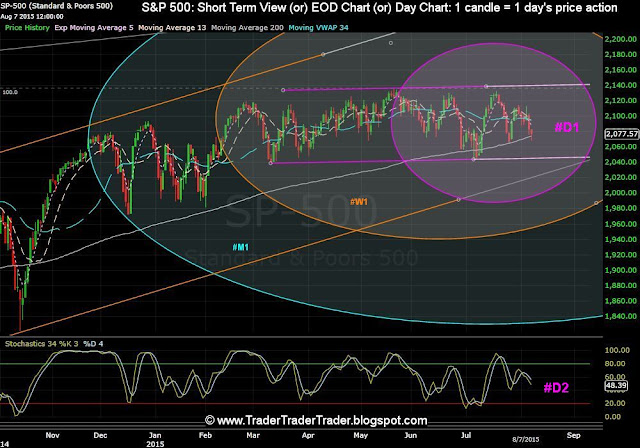This screenshot has width=640, height=448.
Task: Click the Jun label on the time axis
Action: click(x=411, y=435)
